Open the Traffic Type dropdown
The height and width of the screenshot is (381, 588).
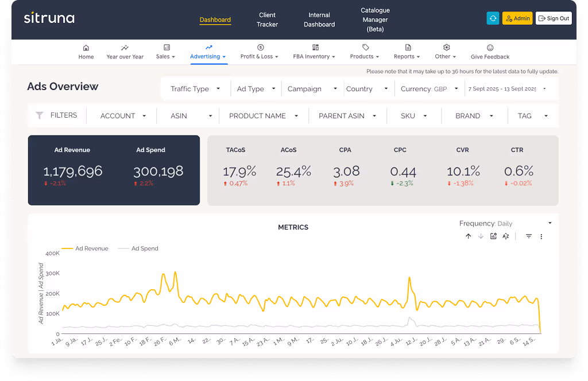[195, 88]
